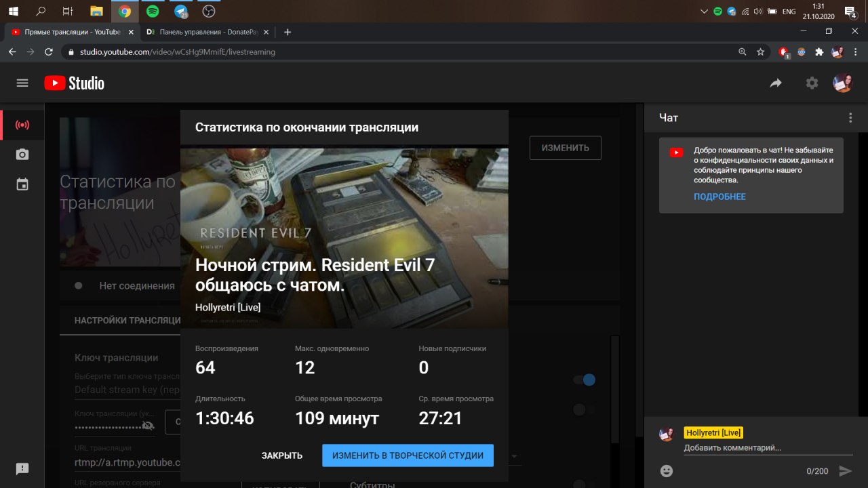868x488 pixels.
Task: Open the НАСТРОЙКИ ТРАНСЛЯЦИИ tab
Action: point(127,321)
